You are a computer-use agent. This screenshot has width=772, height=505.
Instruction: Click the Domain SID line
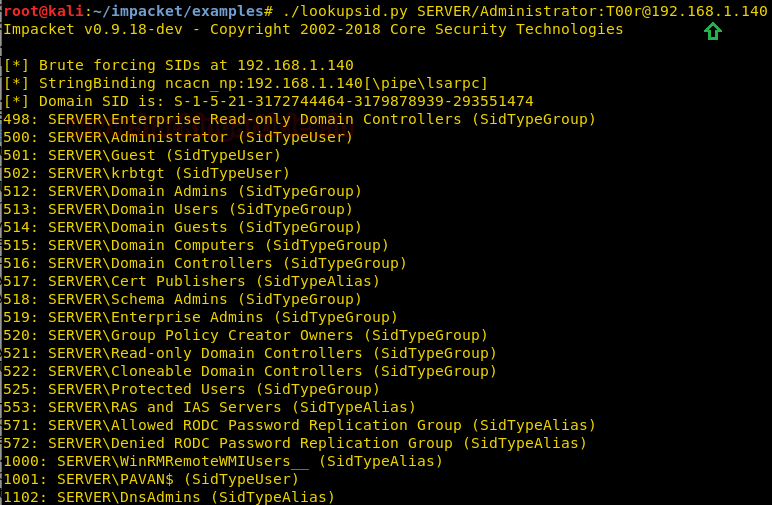point(269,101)
